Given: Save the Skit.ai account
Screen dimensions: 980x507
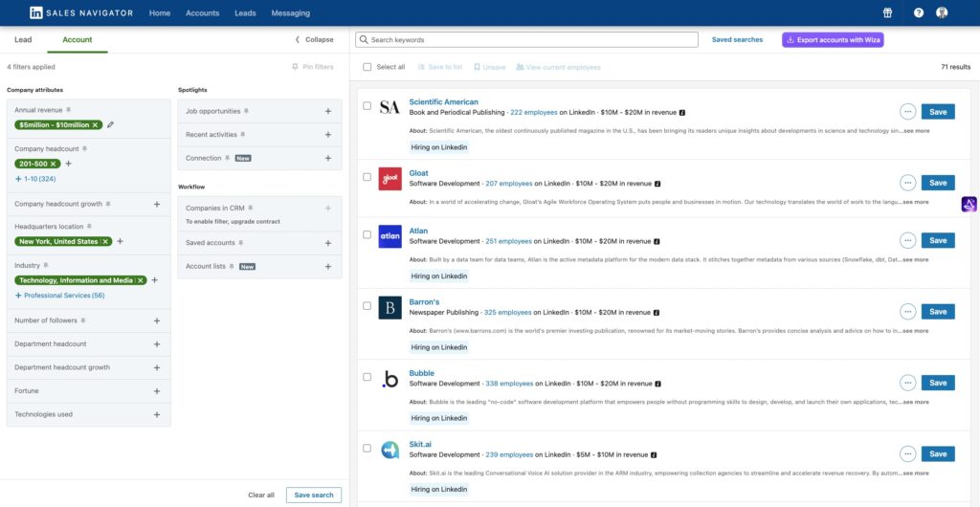Looking at the screenshot, I should click(938, 454).
